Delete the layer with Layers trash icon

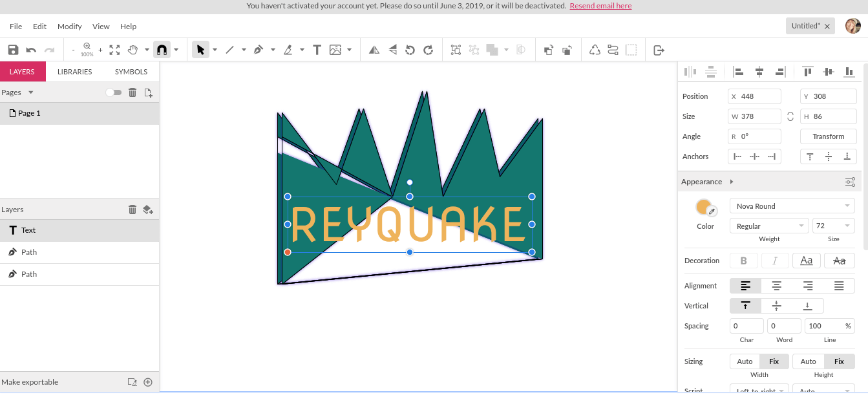click(132, 209)
